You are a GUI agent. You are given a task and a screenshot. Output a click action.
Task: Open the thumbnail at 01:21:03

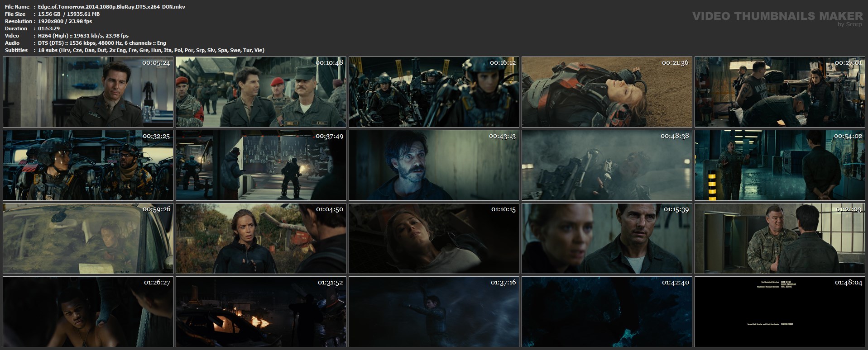pyautogui.click(x=780, y=238)
